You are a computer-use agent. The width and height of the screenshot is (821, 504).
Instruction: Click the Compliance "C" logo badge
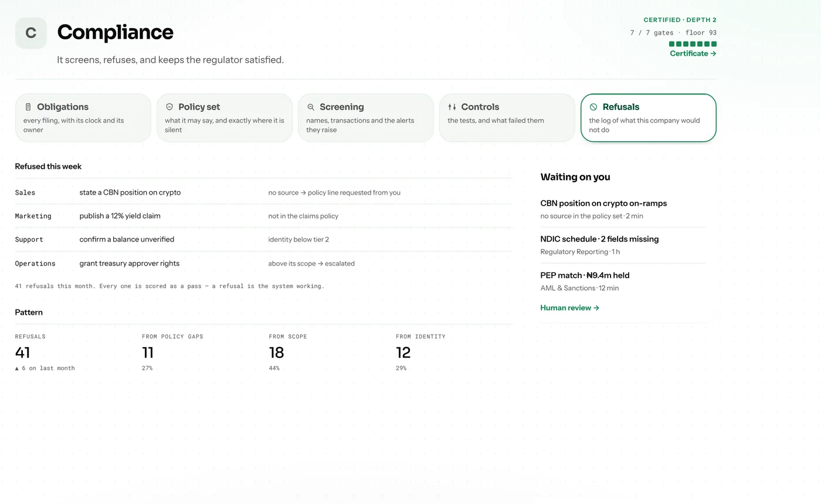31,33
